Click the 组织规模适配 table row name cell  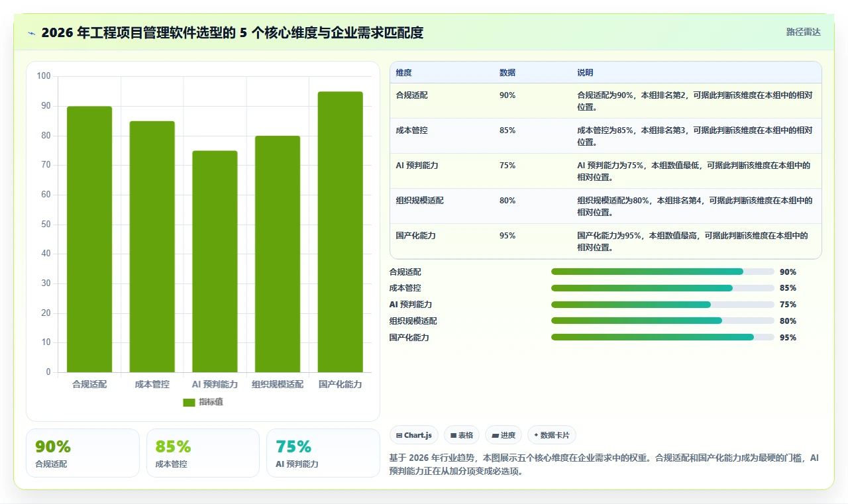point(420,201)
